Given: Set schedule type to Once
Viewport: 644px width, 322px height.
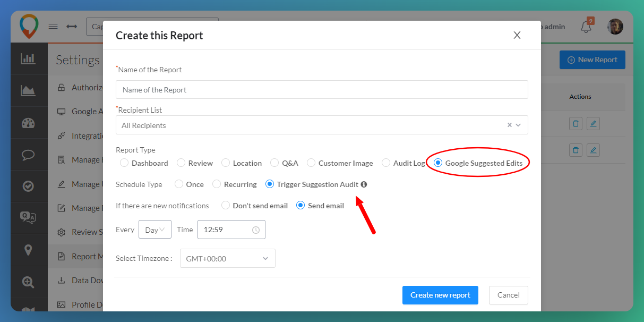Looking at the screenshot, I should [189, 184].
